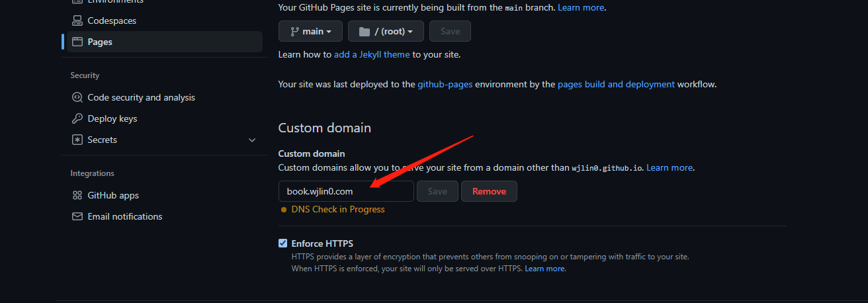Image resolution: width=868 pixels, height=303 pixels.
Task: Open the github-pages environment link
Action: coord(445,84)
